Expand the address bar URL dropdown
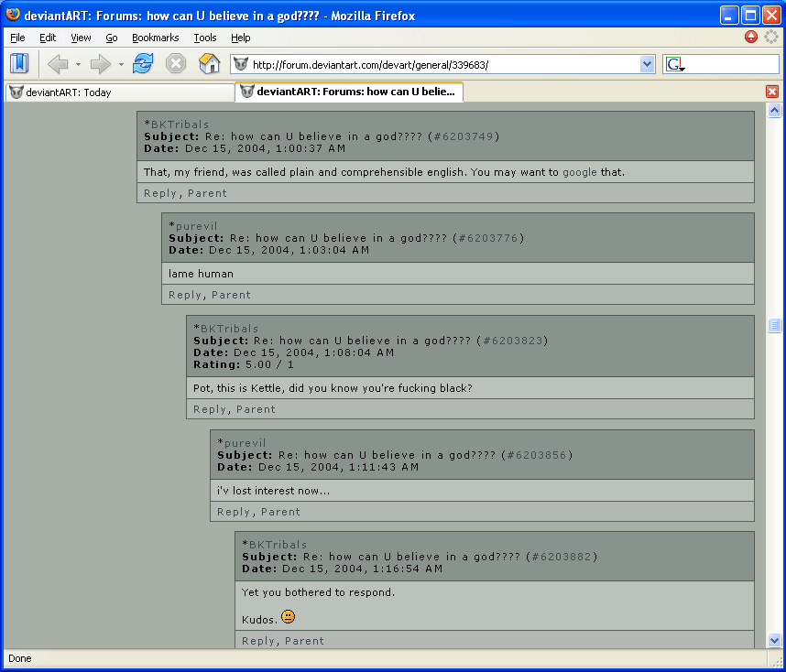The height and width of the screenshot is (672, 786). pyautogui.click(x=647, y=64)
